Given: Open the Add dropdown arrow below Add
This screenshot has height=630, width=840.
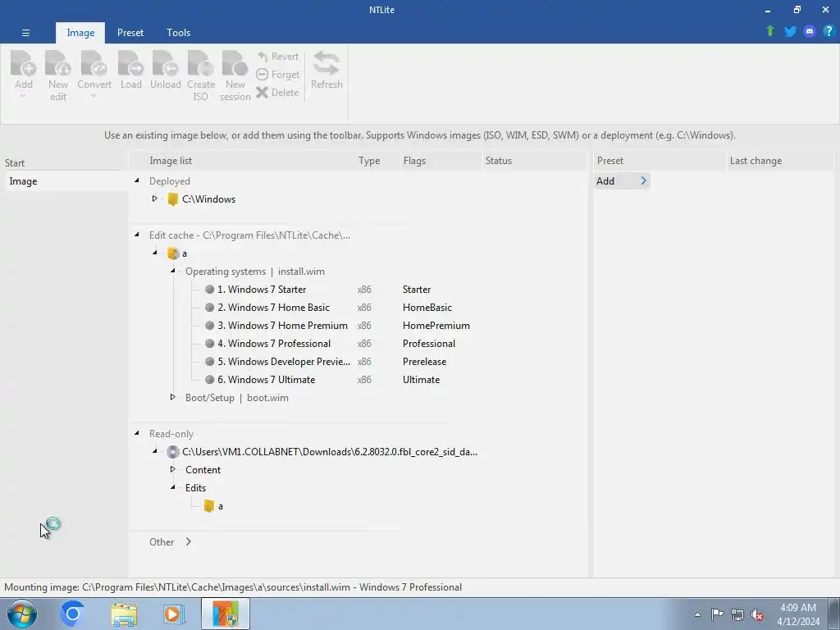Looking at the screenshot, I should point(23,97).
